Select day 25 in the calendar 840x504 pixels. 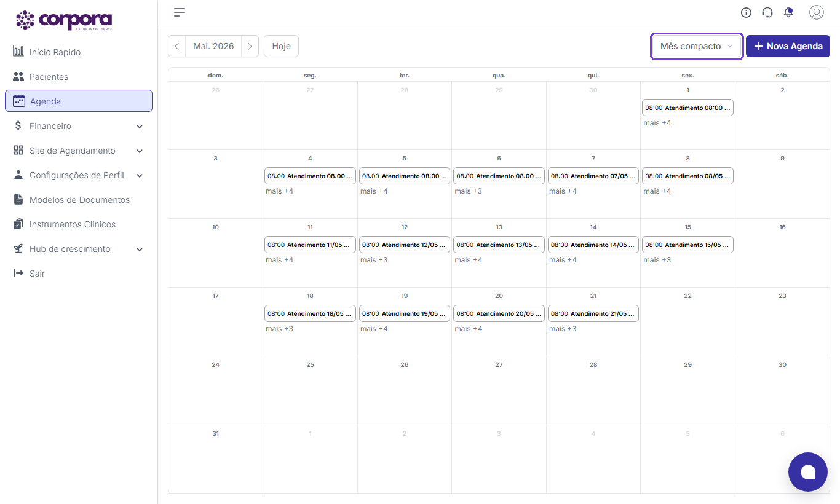click(x=310, y=365)
